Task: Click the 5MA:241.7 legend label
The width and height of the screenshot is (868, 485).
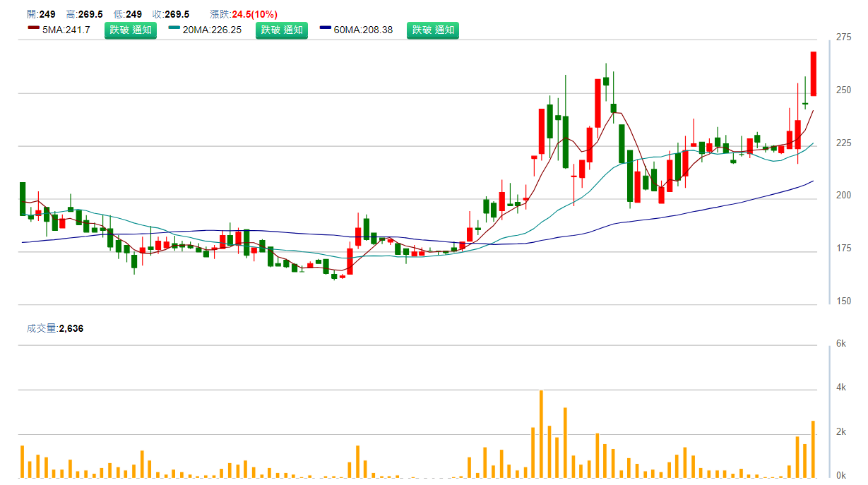Action: click(x=66, y=30)
